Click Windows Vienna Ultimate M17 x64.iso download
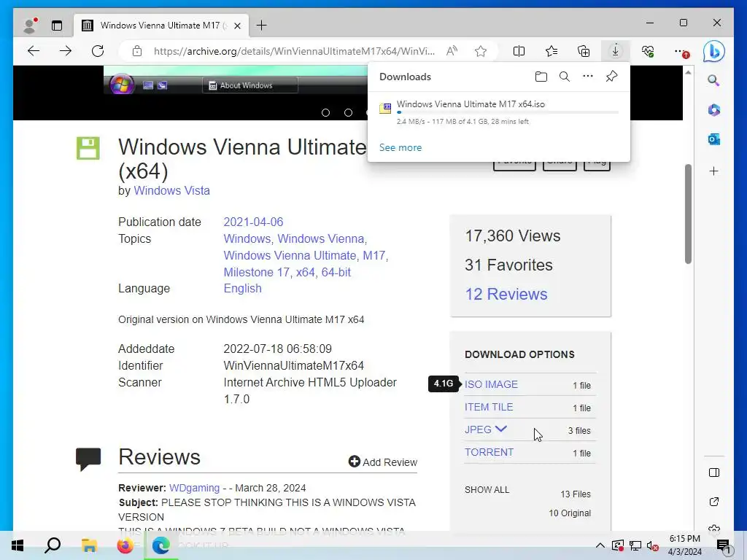Viewport: 747px width, 560px height. 471,104
